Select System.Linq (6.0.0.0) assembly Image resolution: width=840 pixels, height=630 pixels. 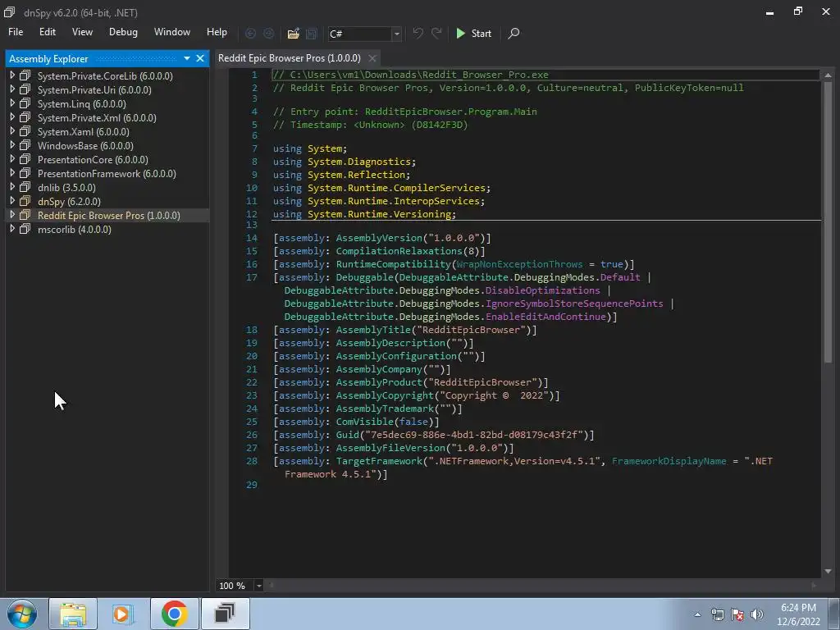pyautogui.click(x=81, y=104)
